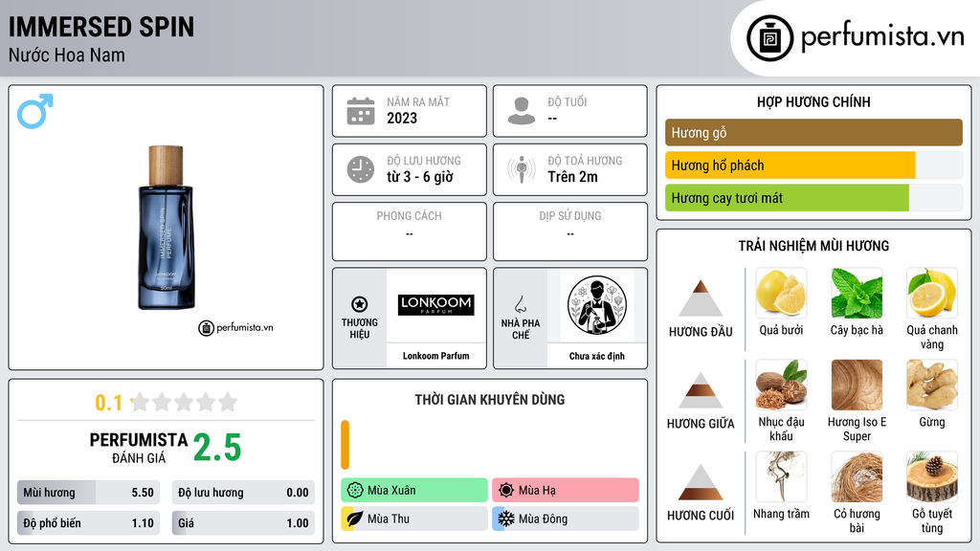Image resolution: width=980 pixels, height=551 pixels.
Task: Click the person icon beside Độ tuổi
Action: point(522,111)
